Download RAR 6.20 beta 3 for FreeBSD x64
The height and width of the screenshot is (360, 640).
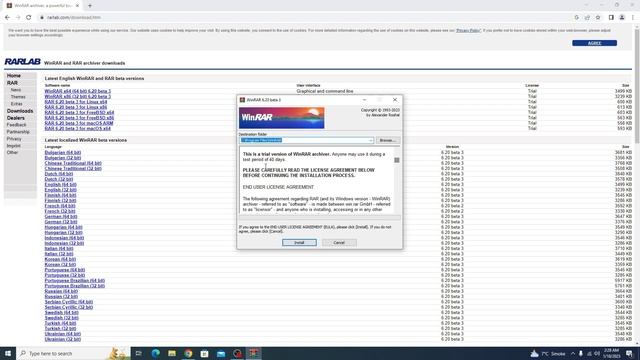79,112
